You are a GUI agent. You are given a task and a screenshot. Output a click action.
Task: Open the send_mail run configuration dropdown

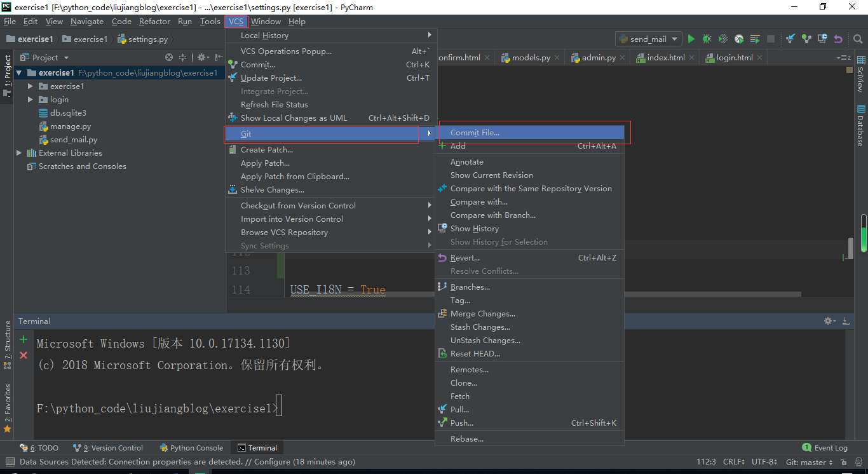pyautogui.click(x=648, y=39)
